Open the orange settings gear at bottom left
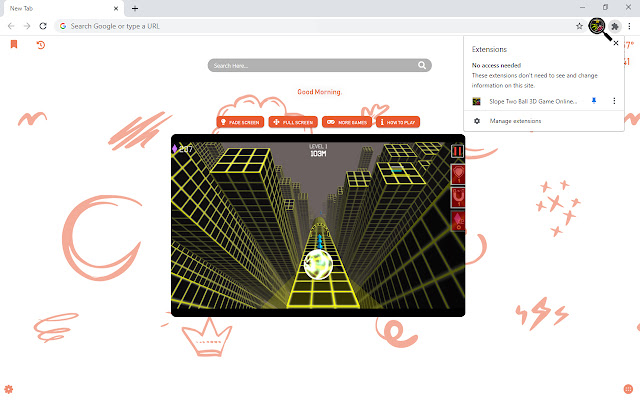 (9, 388)
